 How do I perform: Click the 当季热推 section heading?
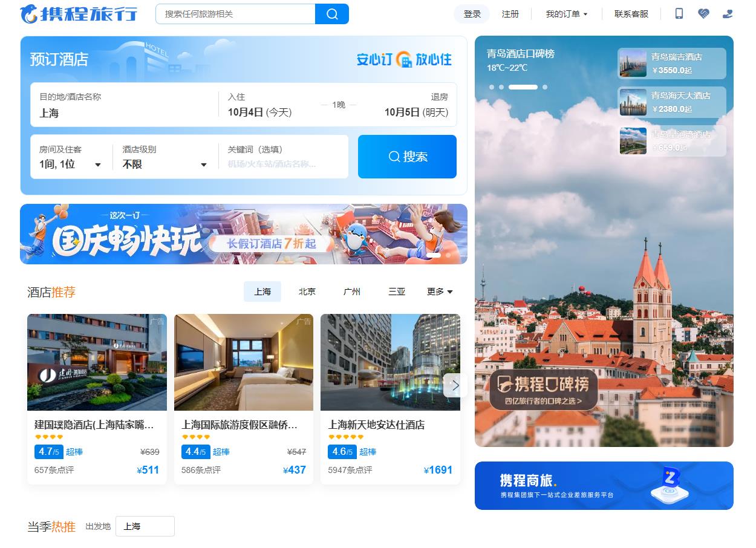[x=51, y=527]
